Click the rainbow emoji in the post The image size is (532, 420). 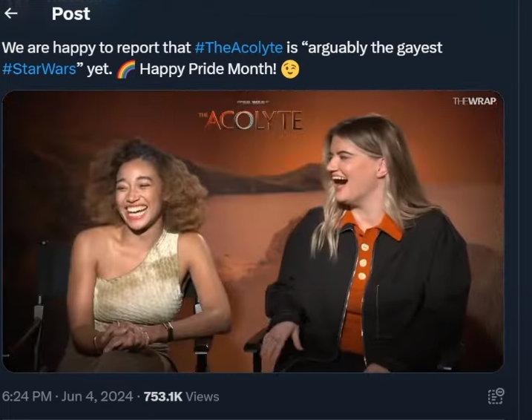(x=126, y=69)
